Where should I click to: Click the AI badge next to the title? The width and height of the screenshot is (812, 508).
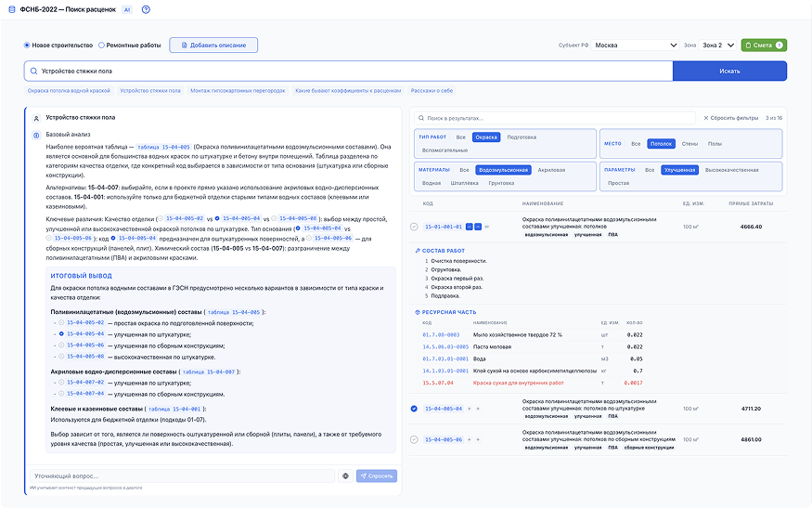click(x=127, y=9)
